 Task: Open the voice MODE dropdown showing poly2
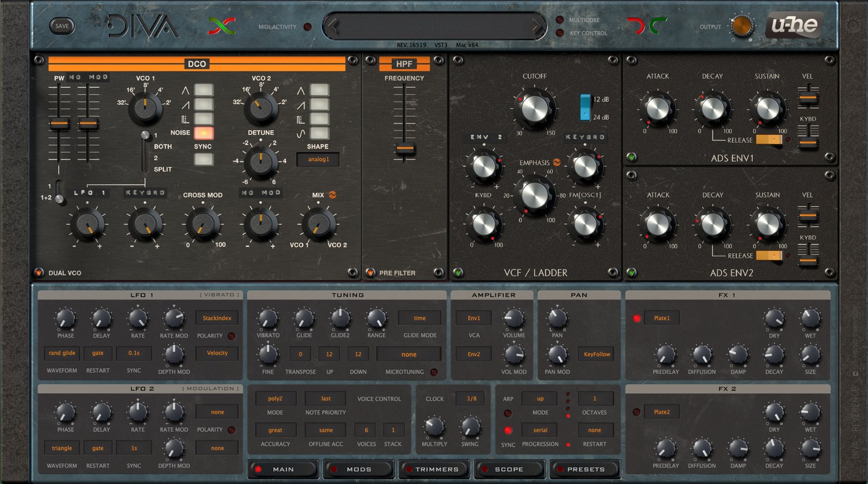[x=275, y=398]
